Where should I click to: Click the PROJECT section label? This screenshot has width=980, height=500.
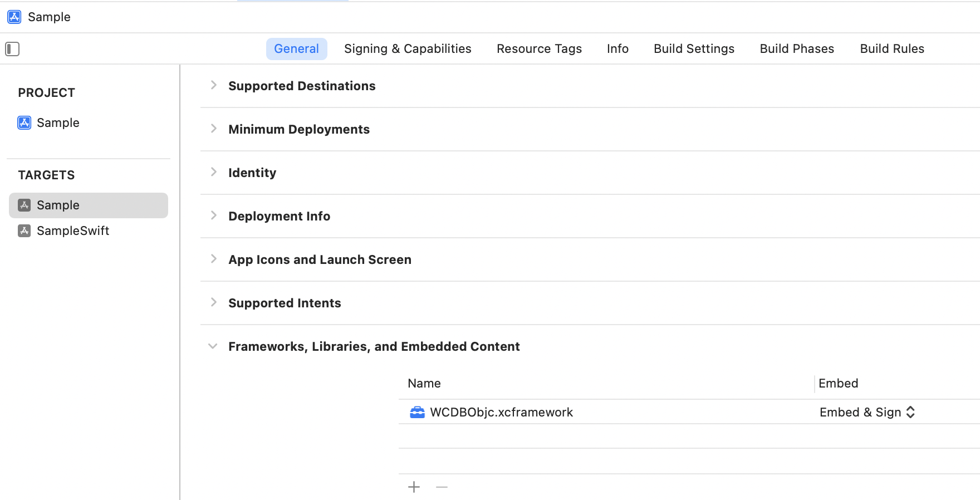coord(46,92)
